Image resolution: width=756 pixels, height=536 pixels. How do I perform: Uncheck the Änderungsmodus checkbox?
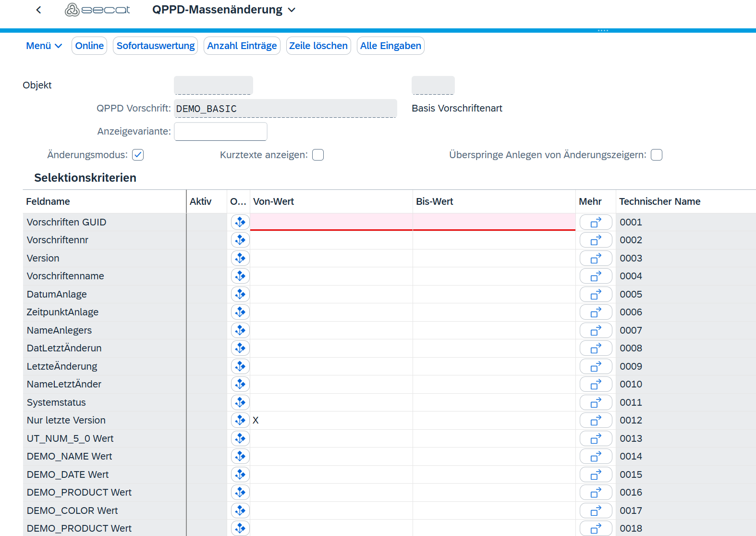pos(138,155)
